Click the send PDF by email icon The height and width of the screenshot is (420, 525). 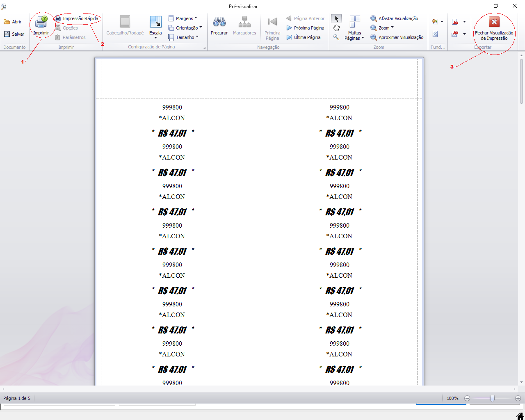click(x=455, y=34)
